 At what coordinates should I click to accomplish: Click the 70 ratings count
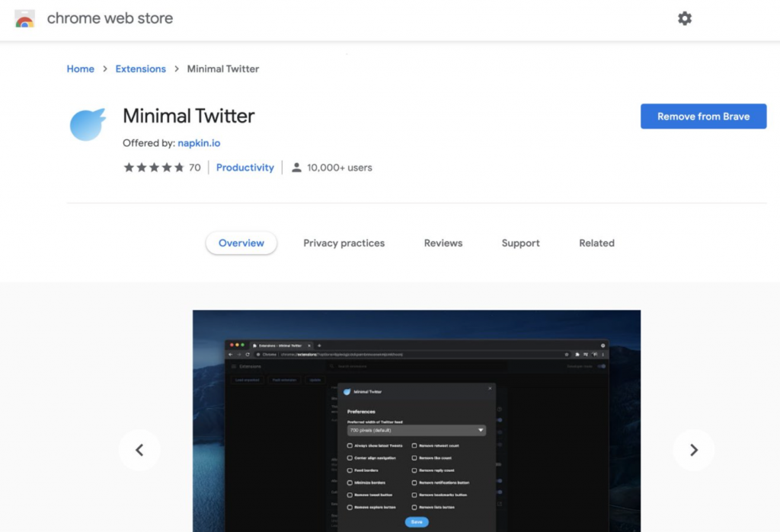(195, 167)
